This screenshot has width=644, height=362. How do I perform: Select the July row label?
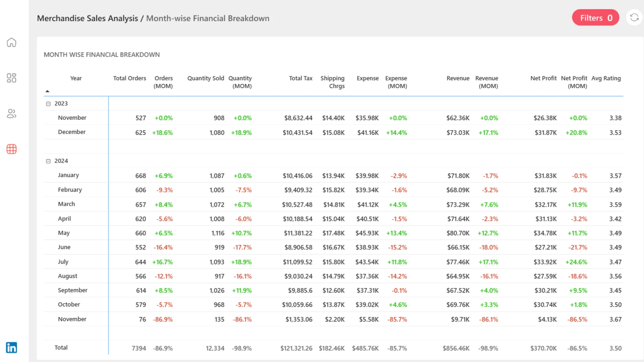point(63,262)
